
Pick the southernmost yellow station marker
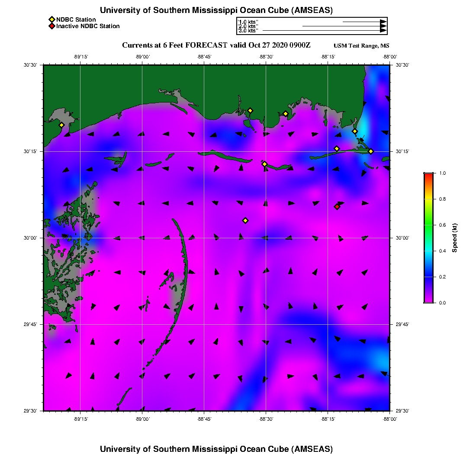pyautogui.click(x=245, y=221)
